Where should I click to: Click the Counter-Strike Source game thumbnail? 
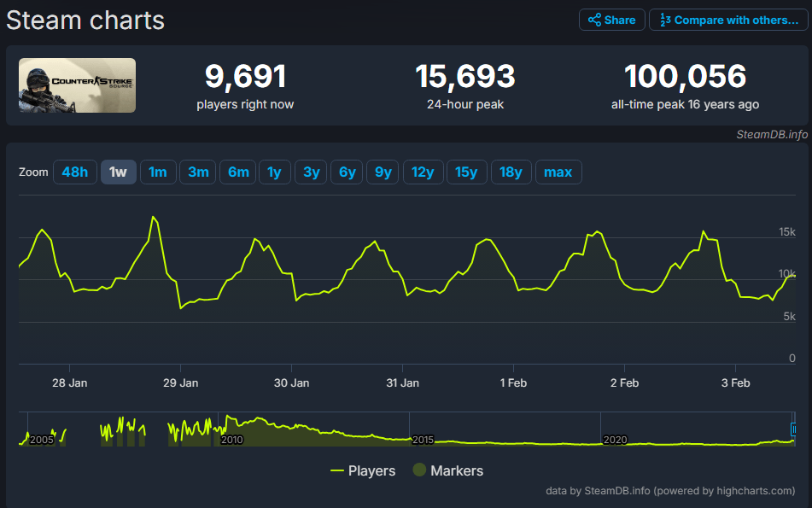(77, 85)
